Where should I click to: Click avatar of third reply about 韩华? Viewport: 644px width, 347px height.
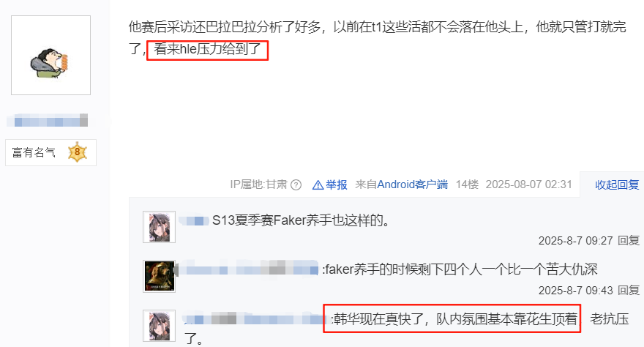point(159,326)
